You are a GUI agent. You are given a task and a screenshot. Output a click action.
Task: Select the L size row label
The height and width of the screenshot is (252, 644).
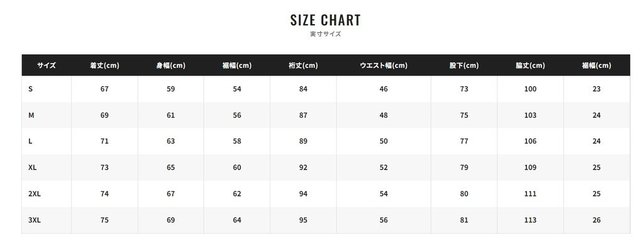(31, 141)
